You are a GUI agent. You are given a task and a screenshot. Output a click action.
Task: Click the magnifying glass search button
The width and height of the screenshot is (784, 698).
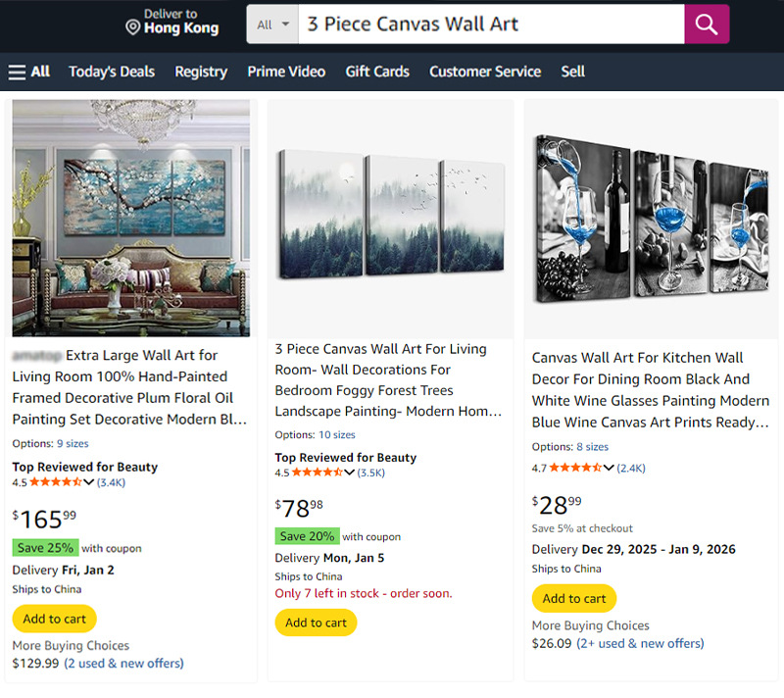pos(707,25)
